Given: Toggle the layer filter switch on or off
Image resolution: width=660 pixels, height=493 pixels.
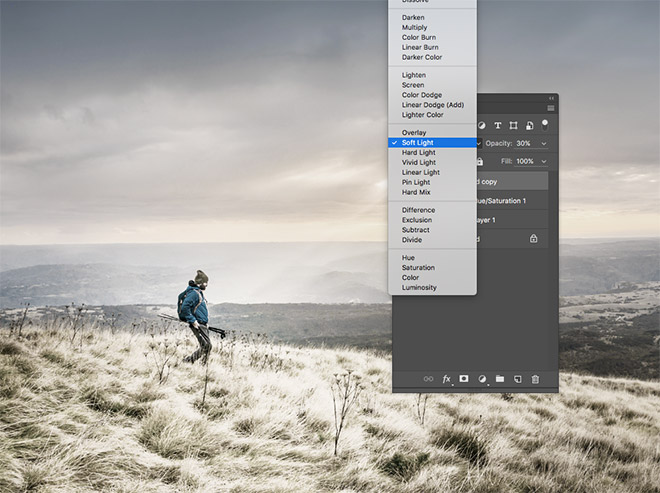Looking at the screenshot, I should [545, 124].
